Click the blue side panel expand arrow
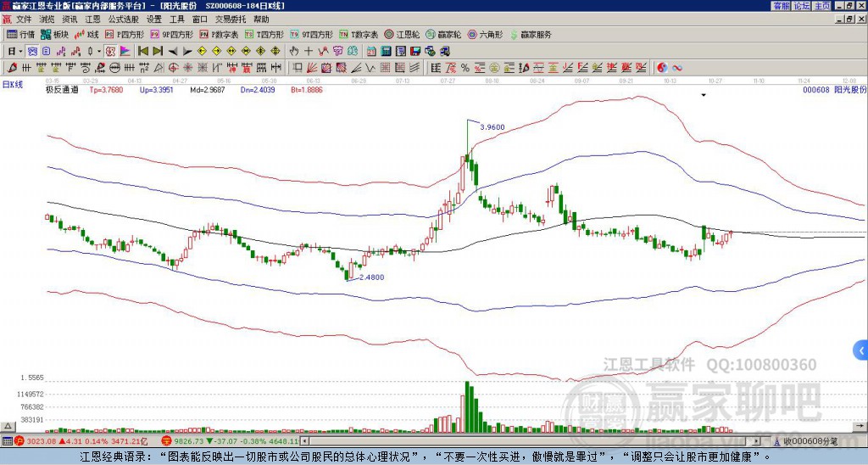Viewport: 868px width, 465px height. click(861, 350)
